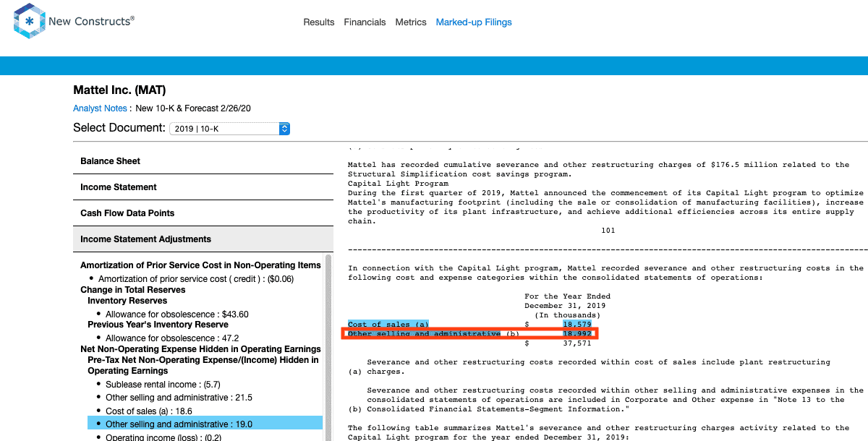Open the Marked-up Filings menu item
The width and height of the screenshot is (868, 441).
coord(474,22)
